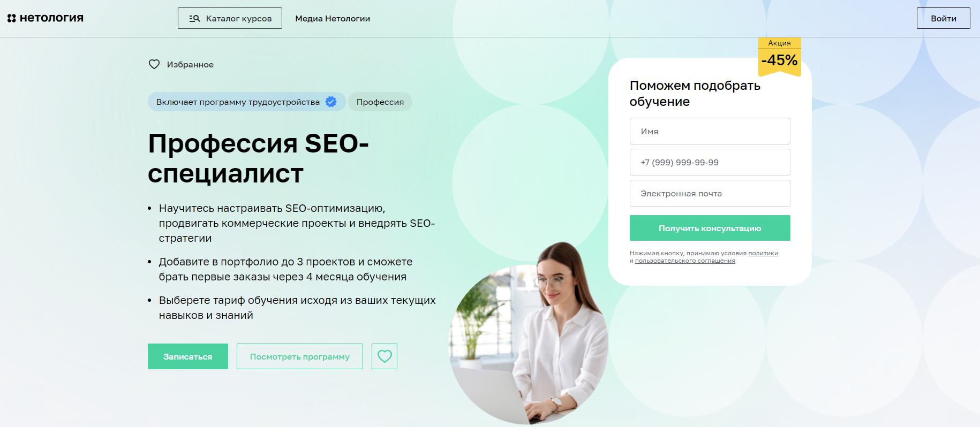Screen dimensions: 980x427
Task: Click the Включает программу трудоустройства tag
Action: (x=247, y=102)
